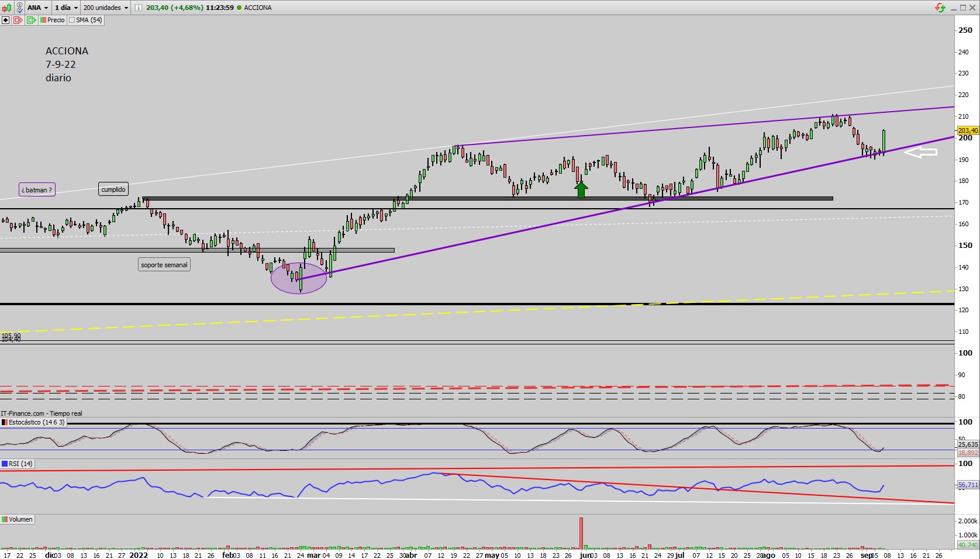Screen dimensions: 980x559
Task: Click the 18,892 stochastic signal value tag
Action: pyautogui.click(x=968, y=453)
